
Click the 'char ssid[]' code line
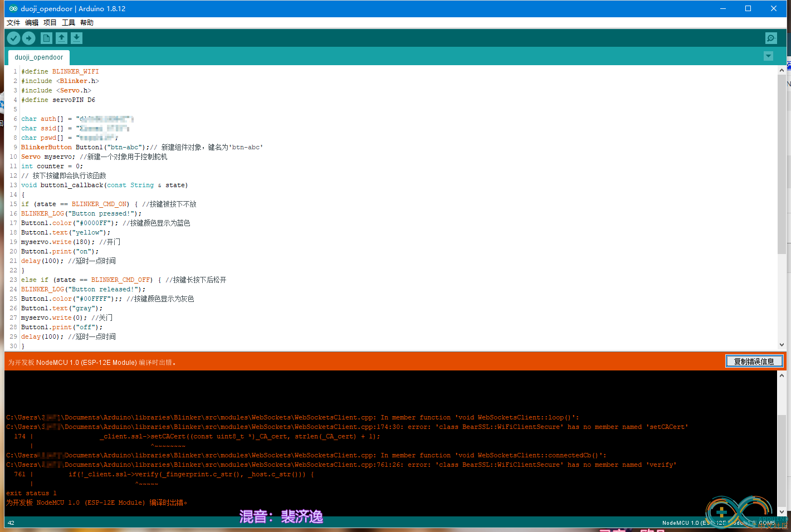(x=75, y=128)
